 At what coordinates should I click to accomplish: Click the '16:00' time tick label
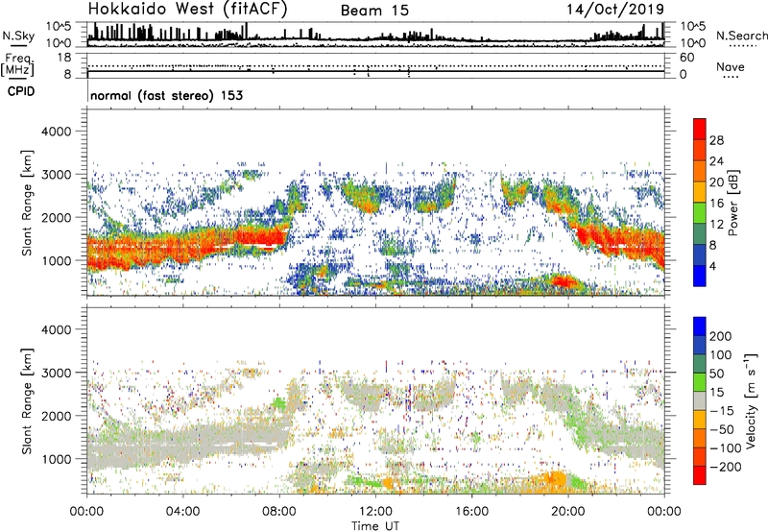coord(471,512)
